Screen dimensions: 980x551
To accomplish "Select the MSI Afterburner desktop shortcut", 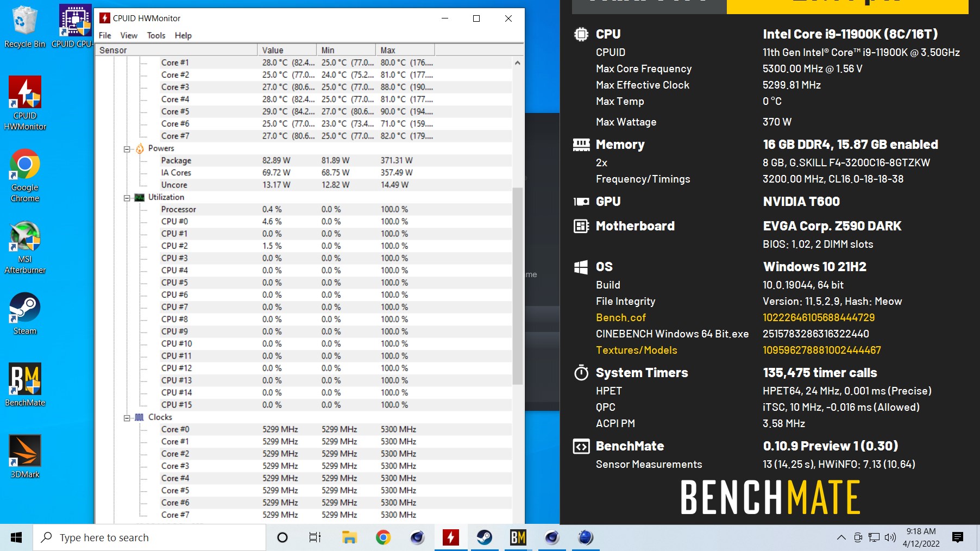I will pos(24,247).
